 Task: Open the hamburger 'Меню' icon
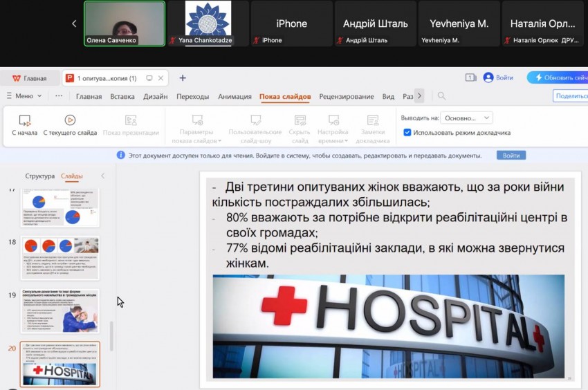[x=9, y=96]
